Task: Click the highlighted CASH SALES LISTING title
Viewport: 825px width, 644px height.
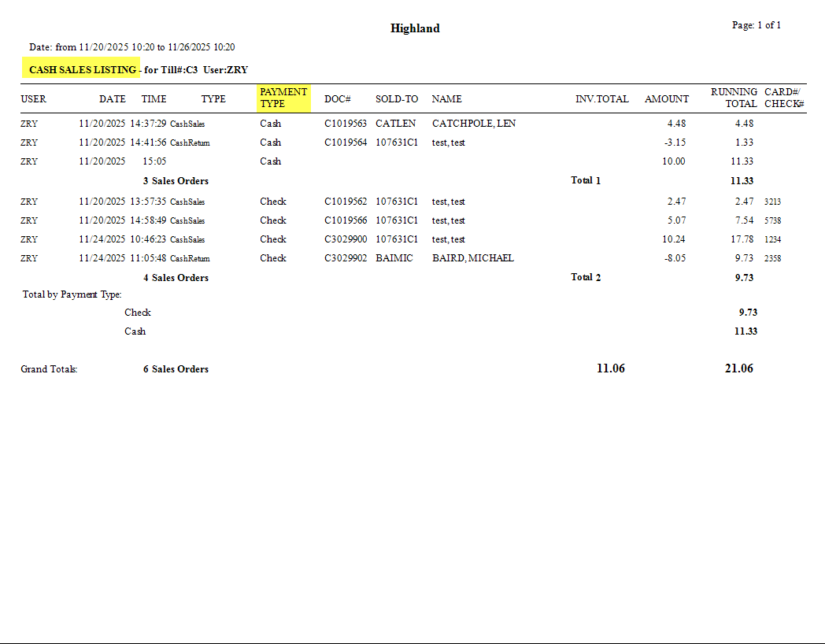Action: 80,68
